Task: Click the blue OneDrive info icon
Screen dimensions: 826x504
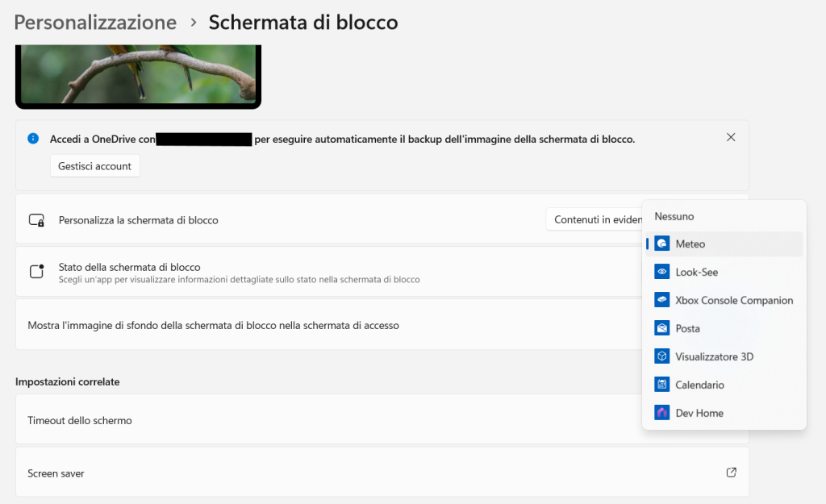Action: coord(33,139)
